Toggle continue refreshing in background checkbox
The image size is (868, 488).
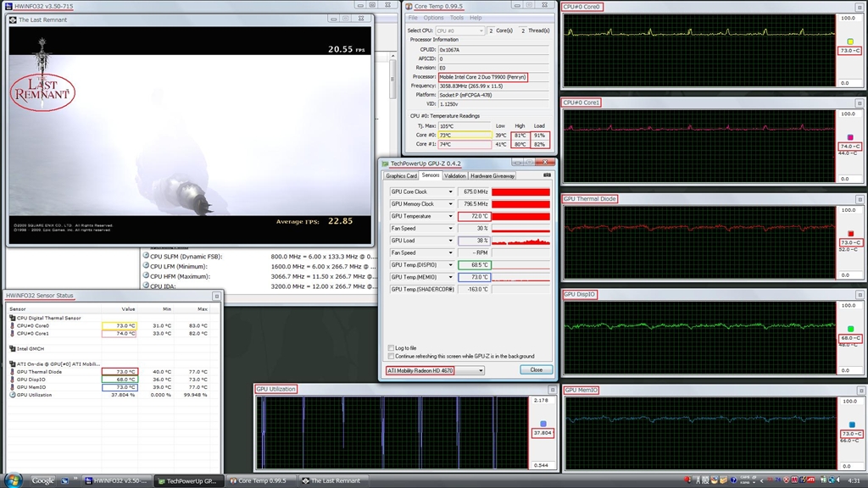coord(391,357)
